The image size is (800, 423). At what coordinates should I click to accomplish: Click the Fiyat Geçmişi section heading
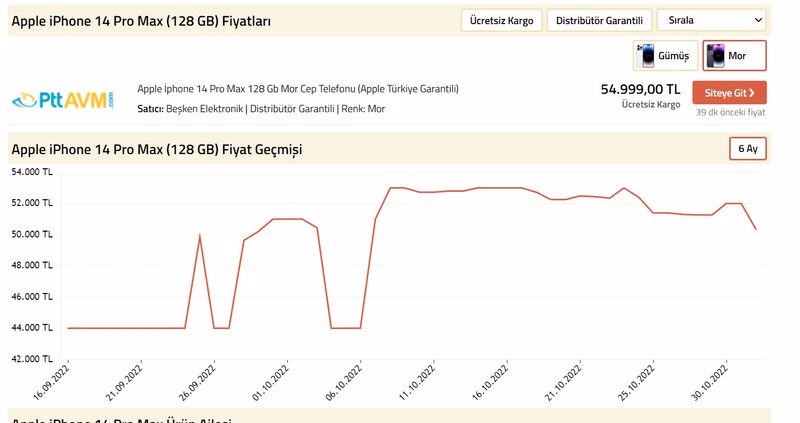[157, 150]
